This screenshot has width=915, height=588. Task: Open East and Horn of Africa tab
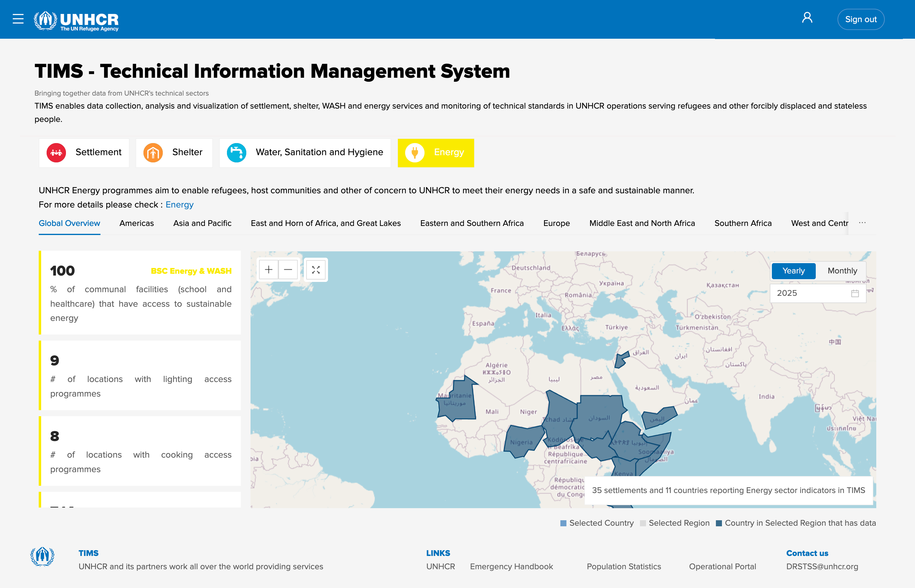(326, 223)
